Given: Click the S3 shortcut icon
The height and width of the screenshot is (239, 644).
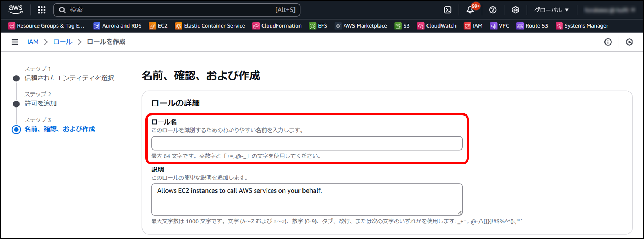Looking at the screenshot, I should [398, 26].
